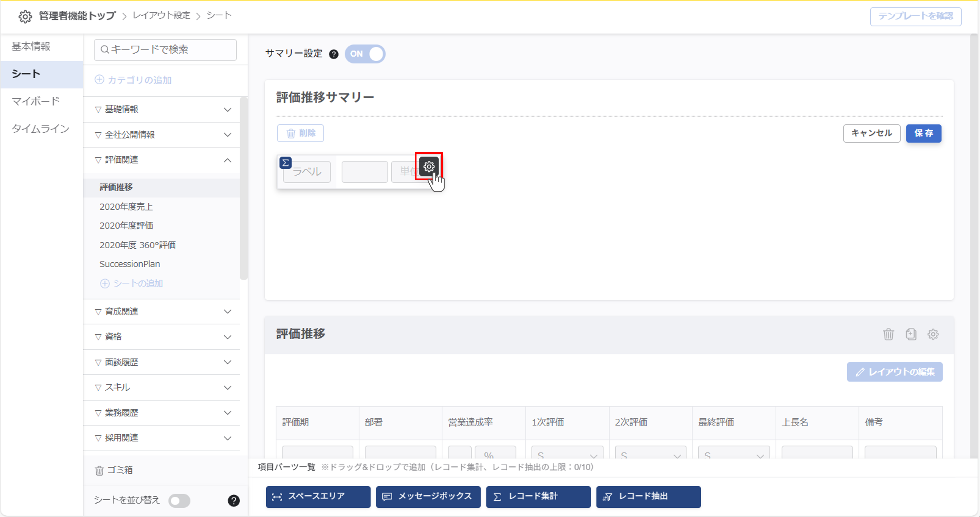Click the percent field under 営業達成率
Viewport: 980px width, 517px height.
[494, 454]
